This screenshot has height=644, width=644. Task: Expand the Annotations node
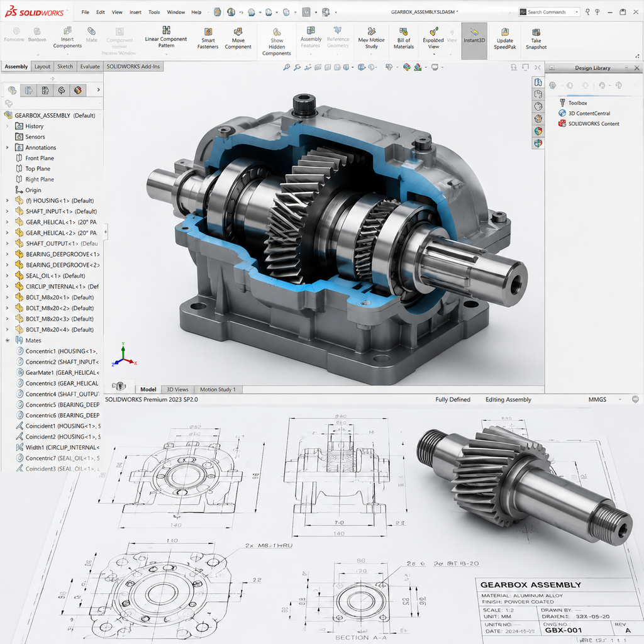click(x=7, y=147)
